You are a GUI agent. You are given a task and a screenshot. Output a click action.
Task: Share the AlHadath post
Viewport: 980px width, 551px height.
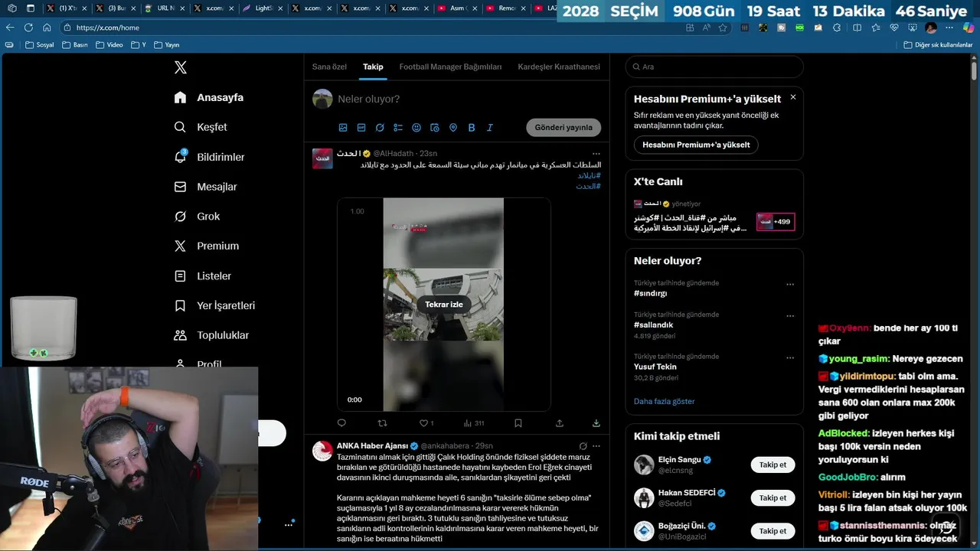click(x=560, y=423)
